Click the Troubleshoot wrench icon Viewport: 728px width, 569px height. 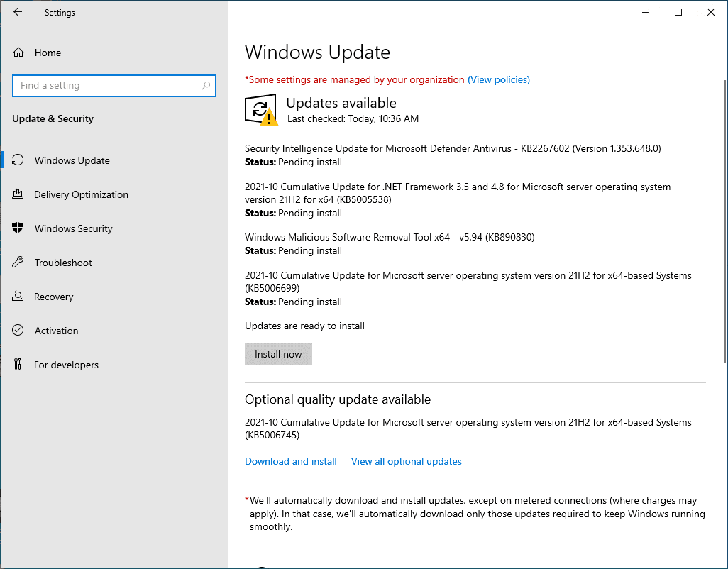point(18,263)
